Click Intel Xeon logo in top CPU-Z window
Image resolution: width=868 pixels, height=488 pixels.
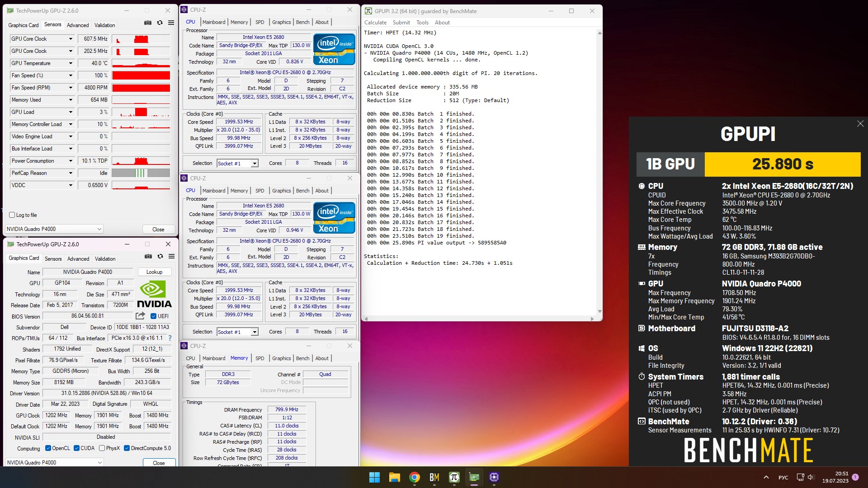[x=334, y=49]
